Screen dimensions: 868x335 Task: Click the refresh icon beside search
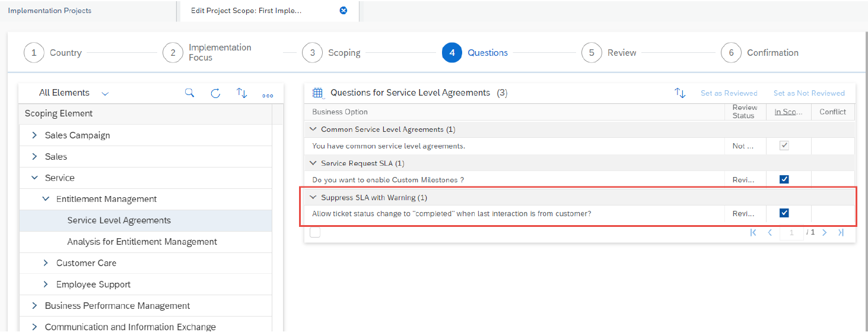215,93
